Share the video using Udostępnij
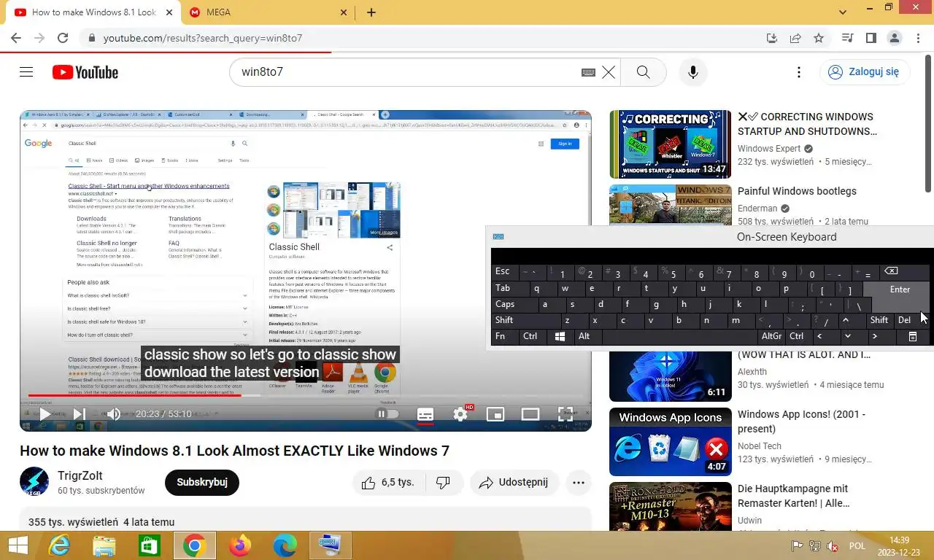The height and width of the screenshot is (560, 934). click(x=514, y=483)
